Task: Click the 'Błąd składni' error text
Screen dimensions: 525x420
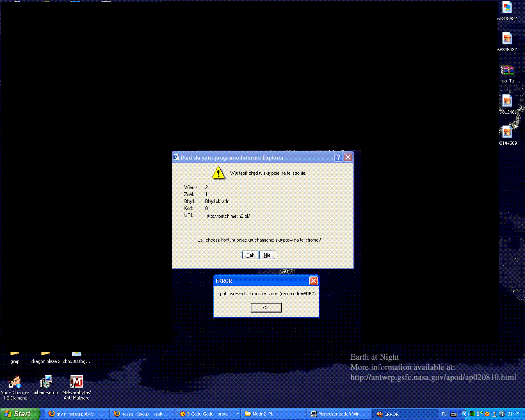Action: pyautogui.click(x=218, y=201)
